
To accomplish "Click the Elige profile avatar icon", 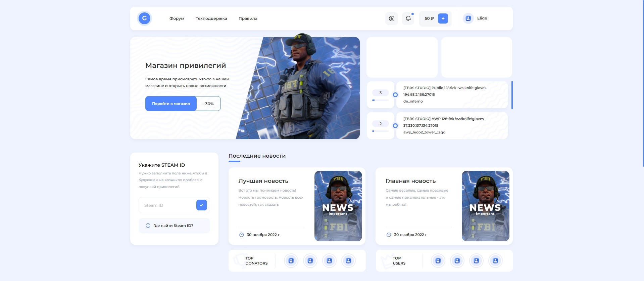I will (x=468, y=18).
